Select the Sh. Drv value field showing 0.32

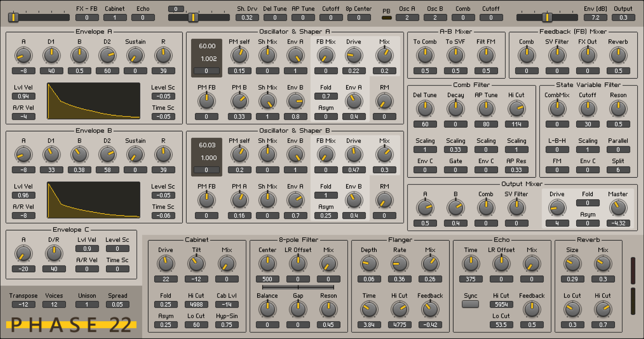tap(247, 17)
